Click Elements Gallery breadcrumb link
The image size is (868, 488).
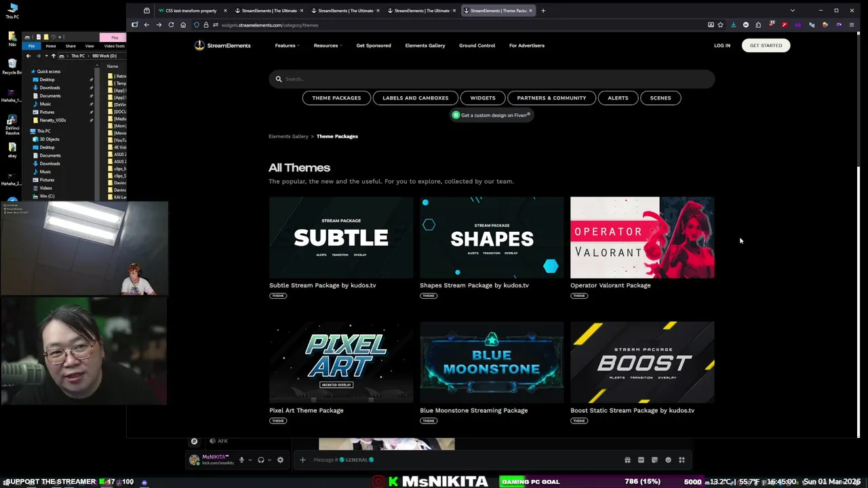pyautogui.click(x=288, y=136)
